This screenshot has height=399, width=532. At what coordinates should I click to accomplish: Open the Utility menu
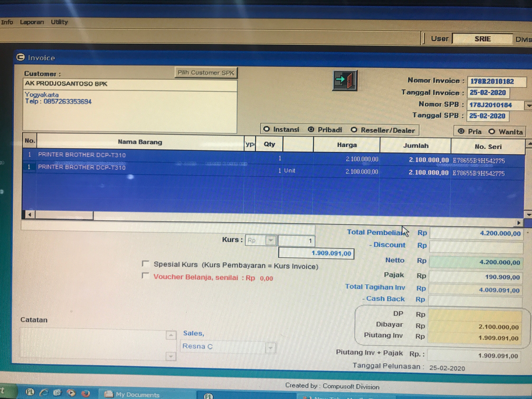point(59,22)
